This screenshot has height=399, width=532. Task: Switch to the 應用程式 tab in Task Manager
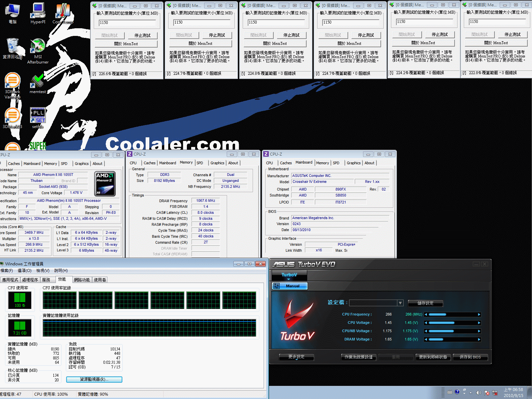10,280
